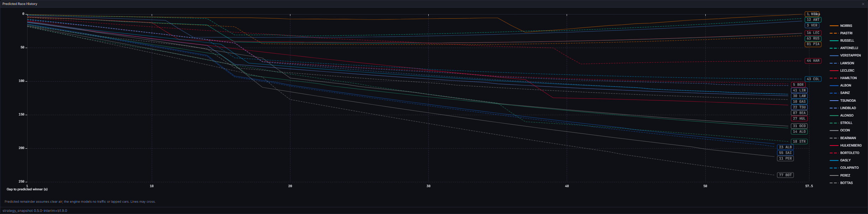
Task: Toggle VERSTAPPEN series in legend
Action: pyautogui.click(x=845, y=55)
